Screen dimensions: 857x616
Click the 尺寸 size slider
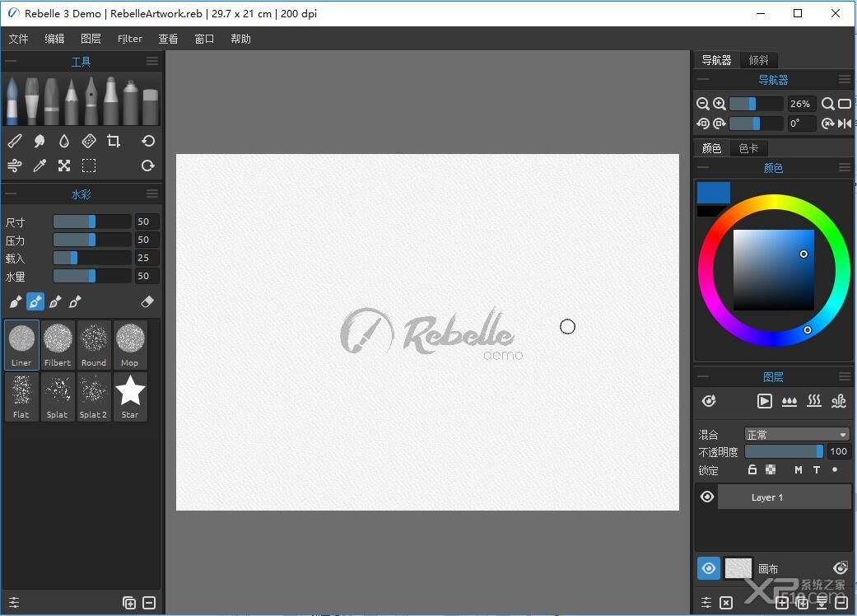(92, 222)
